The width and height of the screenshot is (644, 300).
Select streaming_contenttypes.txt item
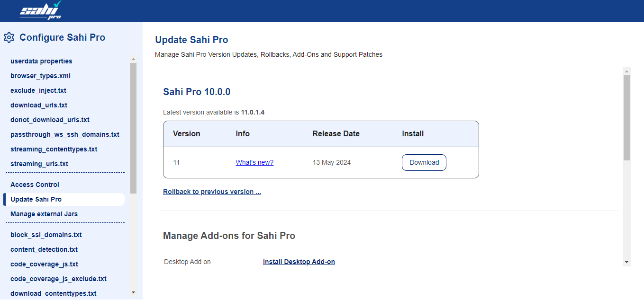54,149
